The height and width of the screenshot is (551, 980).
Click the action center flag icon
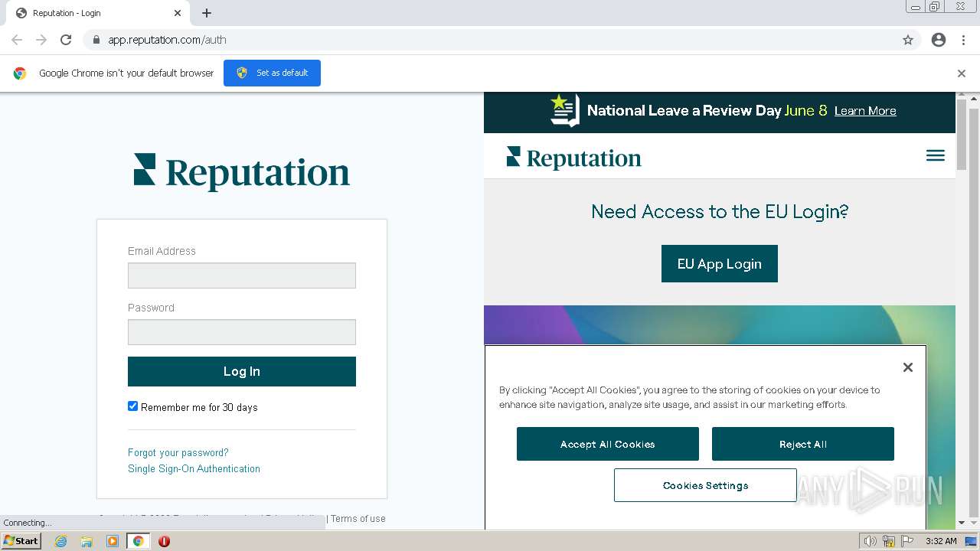(907, 541)
